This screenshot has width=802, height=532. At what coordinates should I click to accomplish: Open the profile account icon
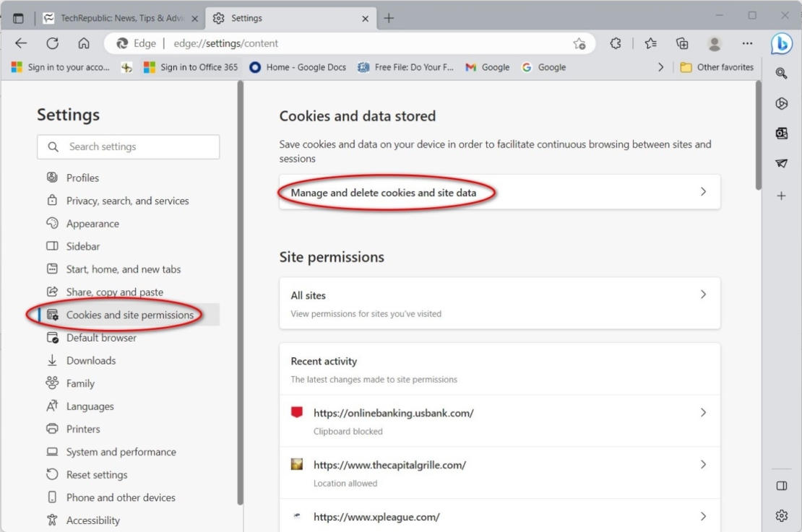pyautogui.click(x=714, y=43)
